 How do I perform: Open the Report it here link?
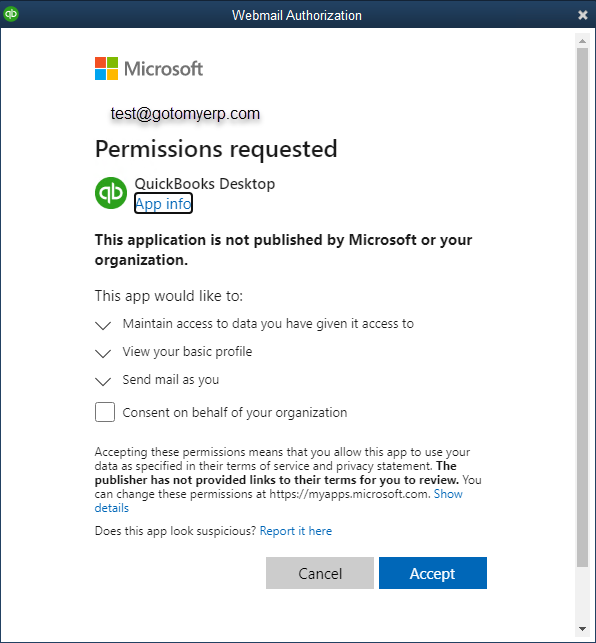click(x=296, y=531)
